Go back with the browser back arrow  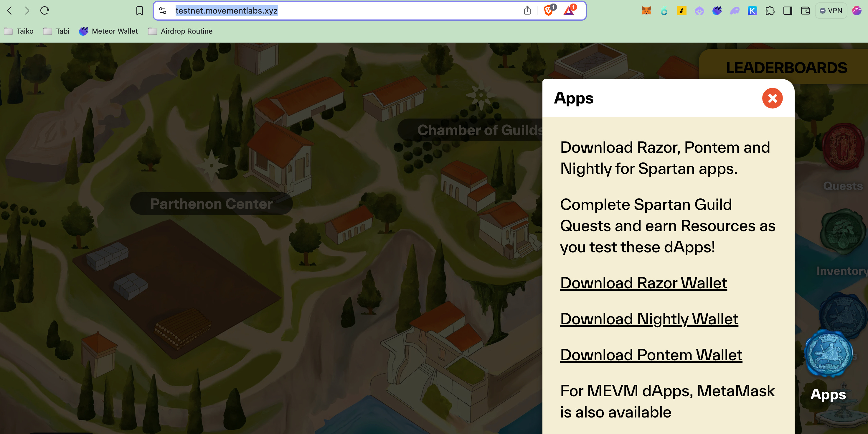click(x=10, y=10)
